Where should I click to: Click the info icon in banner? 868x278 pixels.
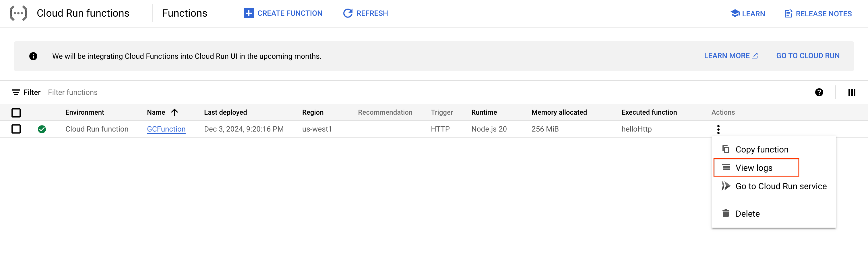tap(33, 56)
